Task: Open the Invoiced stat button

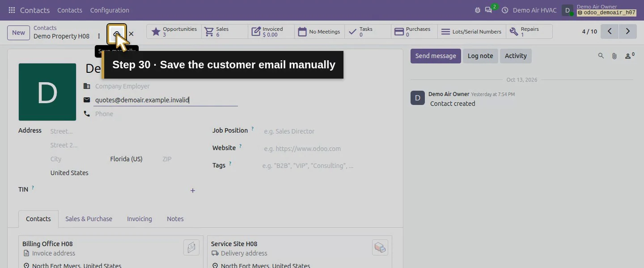Action: coord(271,32)
